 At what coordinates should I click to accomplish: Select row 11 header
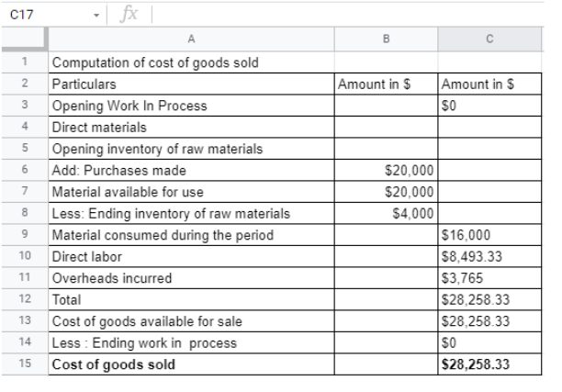pyautogui.click(x=25, y=277)
